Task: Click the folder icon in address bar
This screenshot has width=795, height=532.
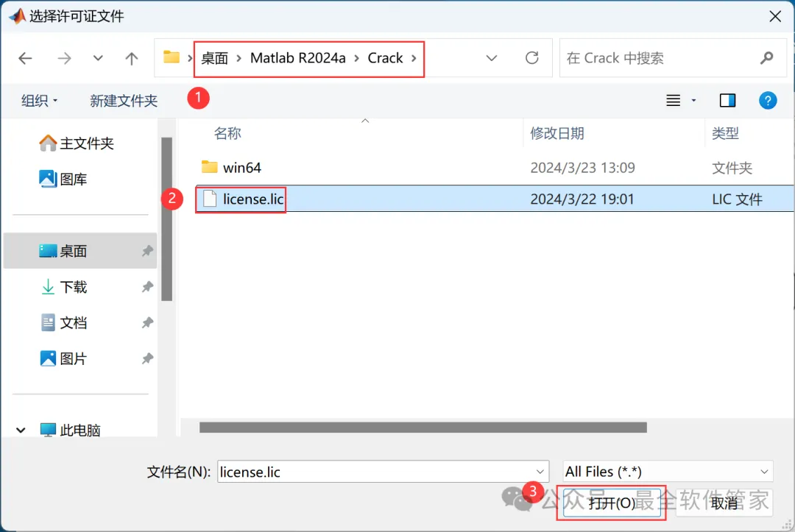Action: pos(172,57)
